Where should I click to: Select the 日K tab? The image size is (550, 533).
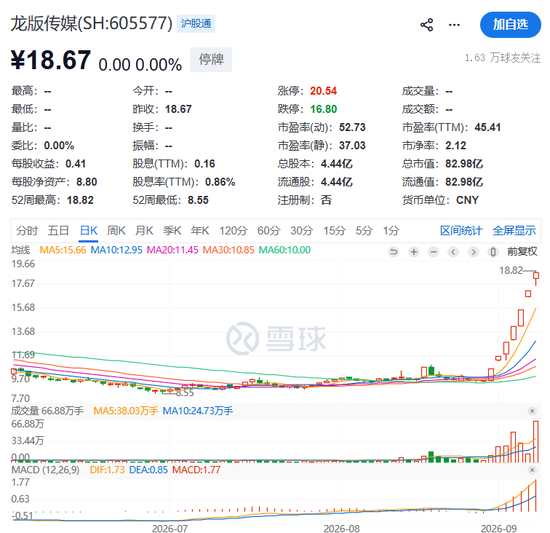(x=88, y=231)
